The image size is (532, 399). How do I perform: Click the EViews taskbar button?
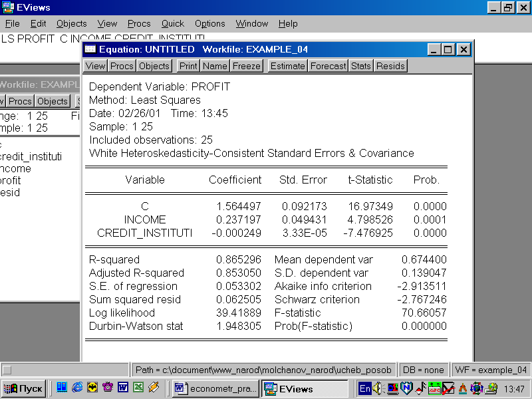tap(305, 388)
